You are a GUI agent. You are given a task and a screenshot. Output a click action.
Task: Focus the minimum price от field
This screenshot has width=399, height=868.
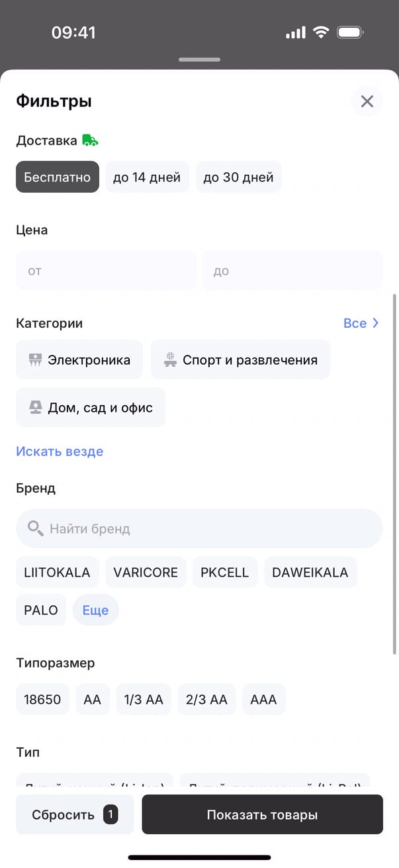click(106, 271)
